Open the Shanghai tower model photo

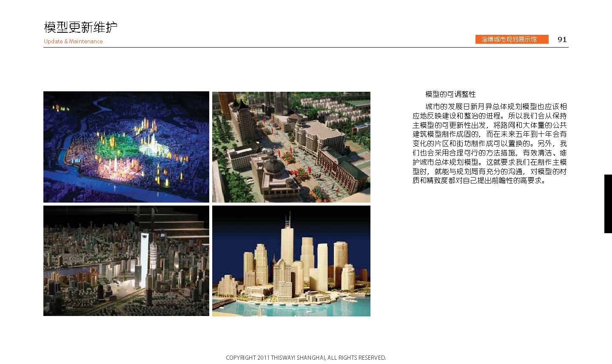point(126,261)
